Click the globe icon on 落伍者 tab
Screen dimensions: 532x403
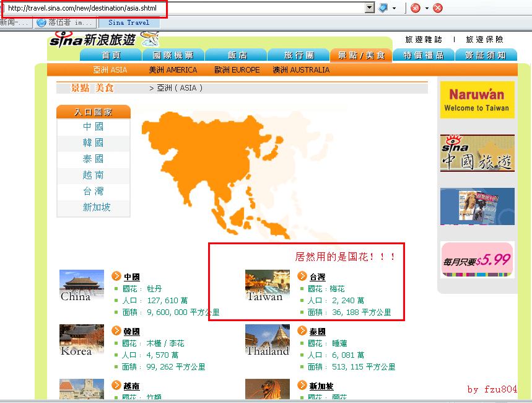coord(41,22)
